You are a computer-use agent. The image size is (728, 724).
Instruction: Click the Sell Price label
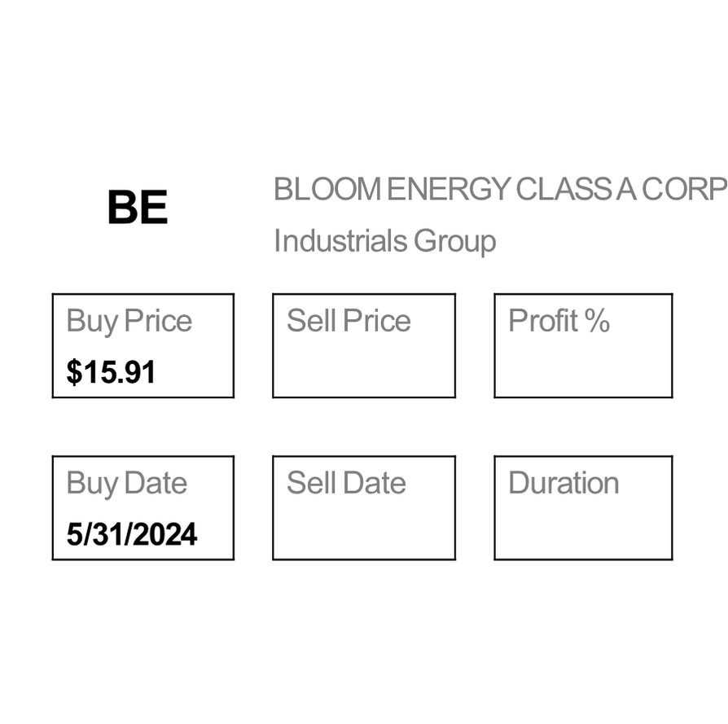pyautogui.click(x=349, y=321)
